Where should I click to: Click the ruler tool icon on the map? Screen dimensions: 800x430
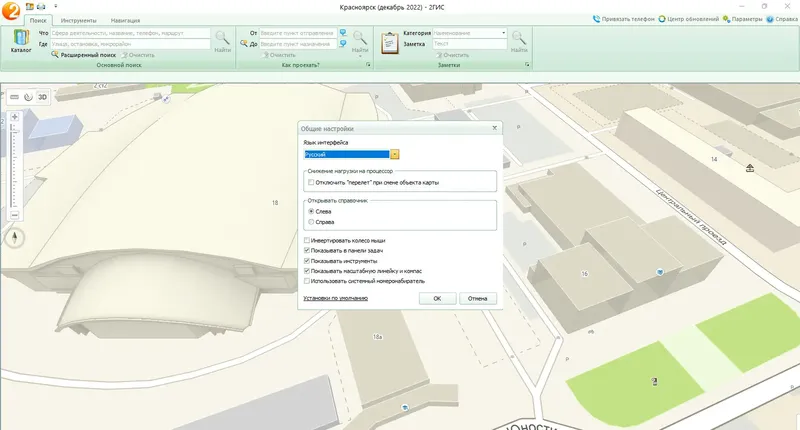(15, 97)
